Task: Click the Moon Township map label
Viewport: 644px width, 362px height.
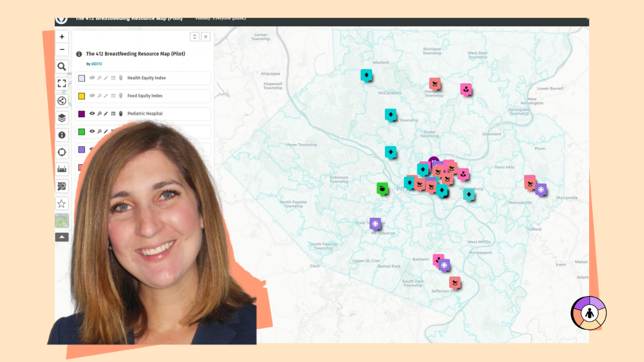Action: (301, 145)
